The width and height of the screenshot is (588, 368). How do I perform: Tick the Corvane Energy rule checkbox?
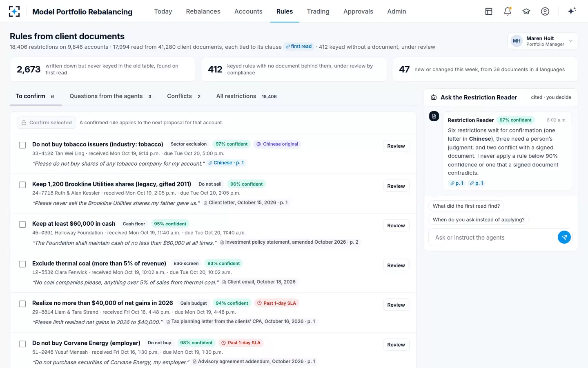click(x=23, y=344)
